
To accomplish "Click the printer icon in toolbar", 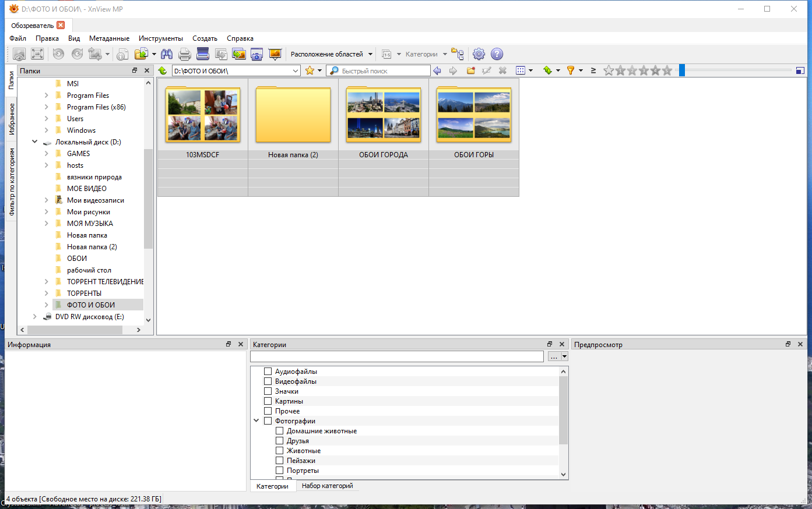I will pyautogui.click(x=185, y=54).
